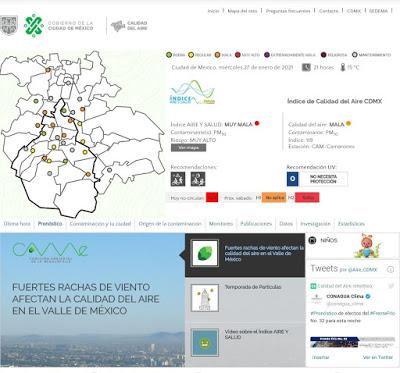Click Índice de Calidad del Aire CDMX heading

click(x=334, y=101)
